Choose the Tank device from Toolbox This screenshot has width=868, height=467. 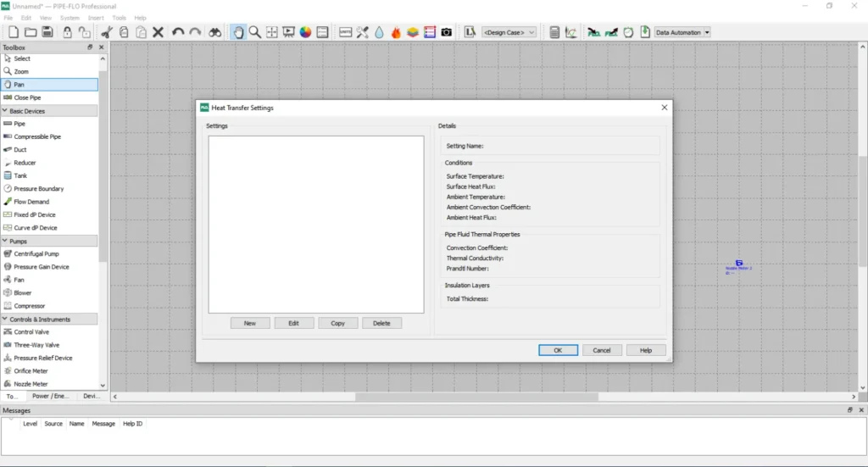(x=20, y=175)
